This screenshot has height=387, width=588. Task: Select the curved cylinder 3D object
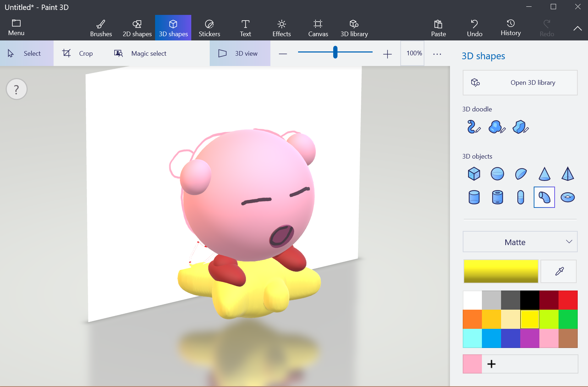tap(544, 197)
